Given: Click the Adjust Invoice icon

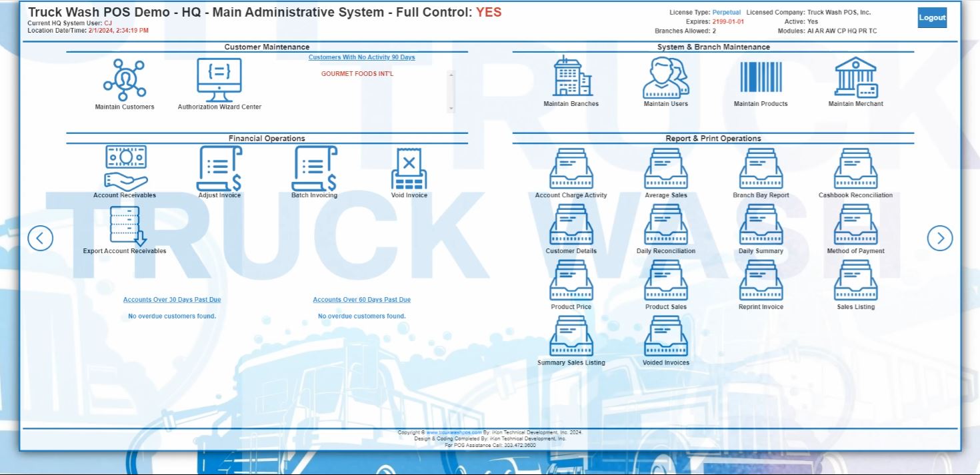Looking at the screenshot, I should coord(219,169).
